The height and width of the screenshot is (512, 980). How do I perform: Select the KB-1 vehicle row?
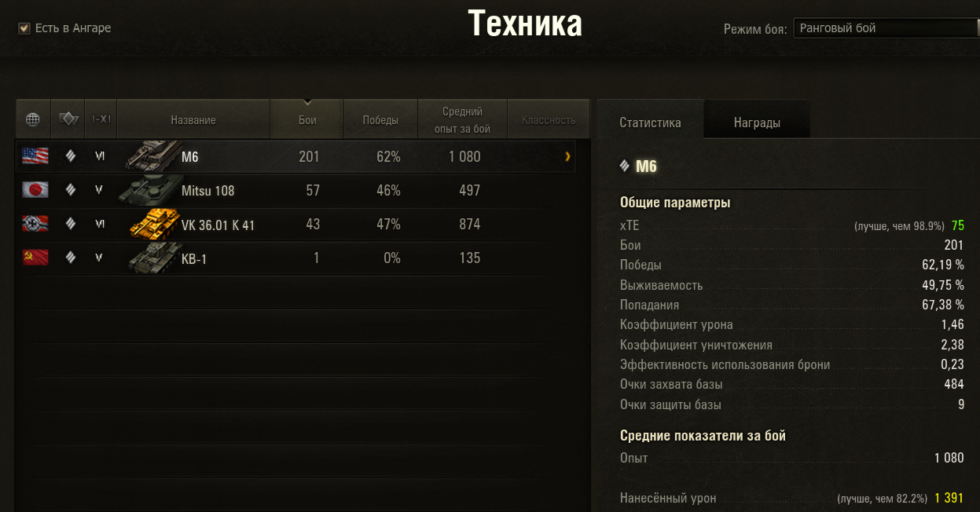295,258
